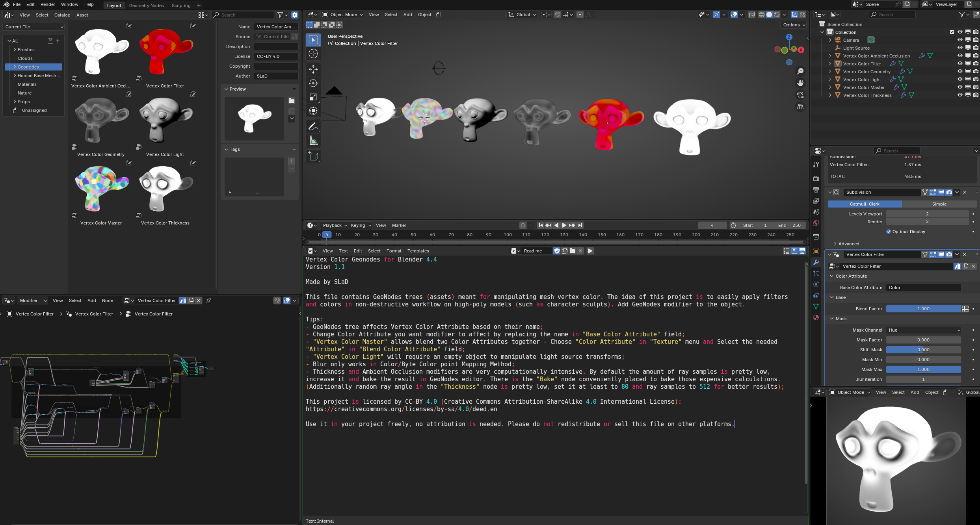Click the edit icon on Vertex Color Filter asset

click(x=193, y=26)
